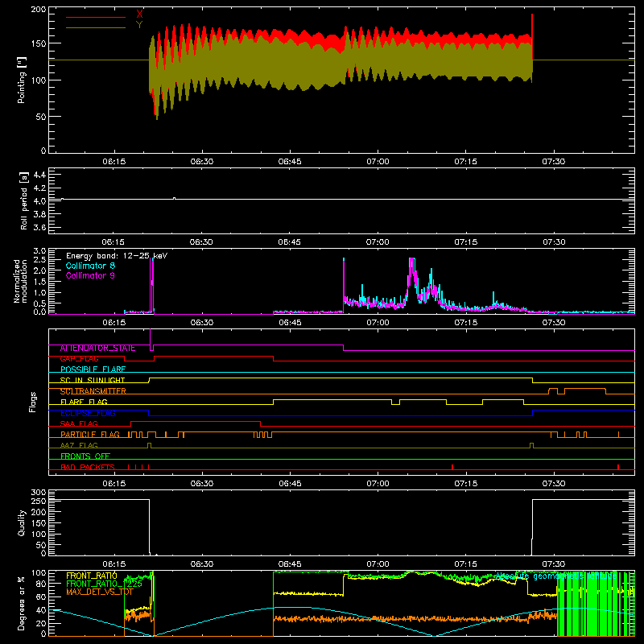The width and height of the screenshot is (644, 644).
Task: Click 07:15 time label below Quality plot
Action: [466, 564]
